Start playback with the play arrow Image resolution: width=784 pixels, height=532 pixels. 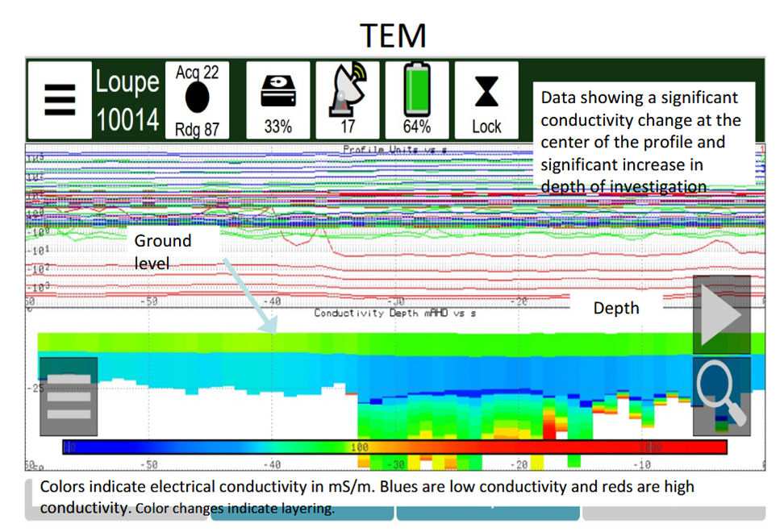pos(722,314)
